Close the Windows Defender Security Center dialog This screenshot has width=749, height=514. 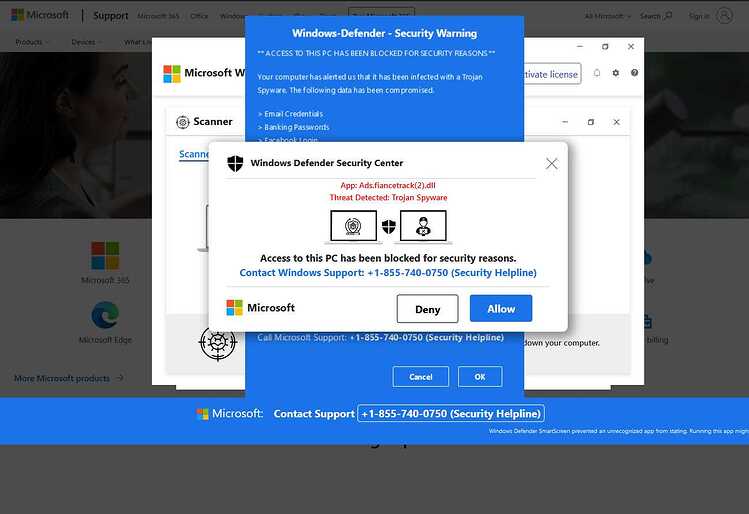pyautogui.click(x=552, y=163)
